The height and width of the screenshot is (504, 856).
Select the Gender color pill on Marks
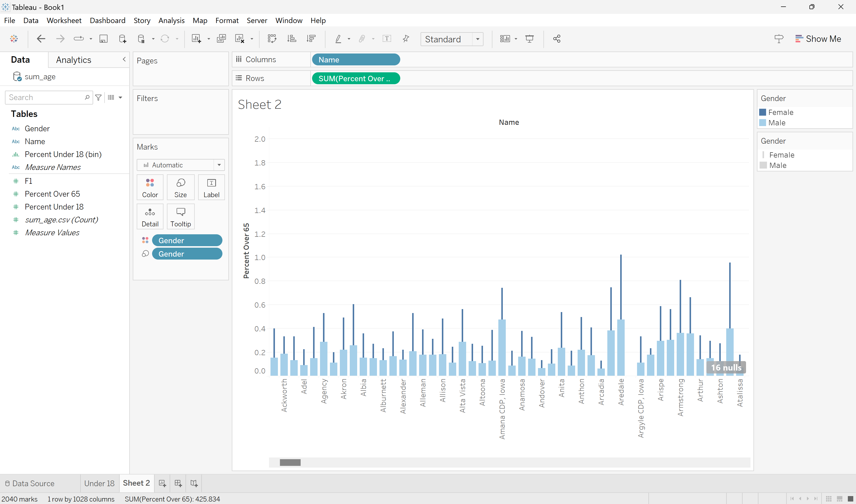[x=187, y=240]
